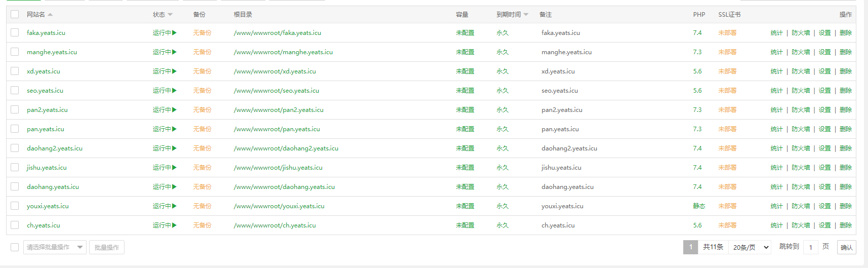Viewport: 868px width, 268px height.
Task: Open site faka.yeats.icu name link
Action: pos(46,33)
